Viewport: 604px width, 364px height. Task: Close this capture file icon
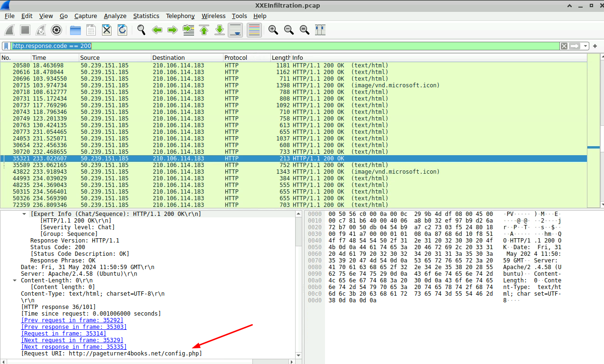coord(107,30)
